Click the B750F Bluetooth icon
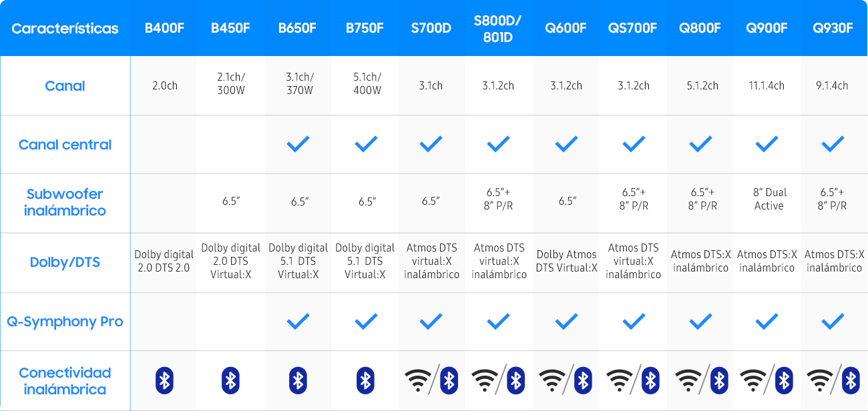This screenshot has width=868, height=411. coord(365,380)
